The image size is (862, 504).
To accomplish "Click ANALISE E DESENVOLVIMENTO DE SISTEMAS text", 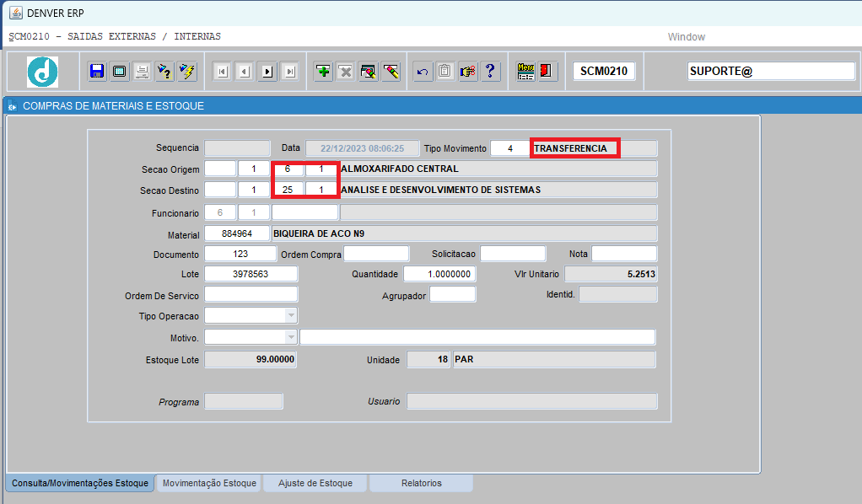I will pyautogui.click(x=440, y=190).
